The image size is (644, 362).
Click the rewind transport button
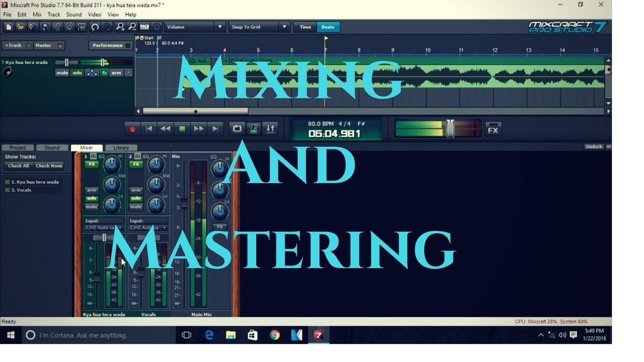[x=166, y=129]
